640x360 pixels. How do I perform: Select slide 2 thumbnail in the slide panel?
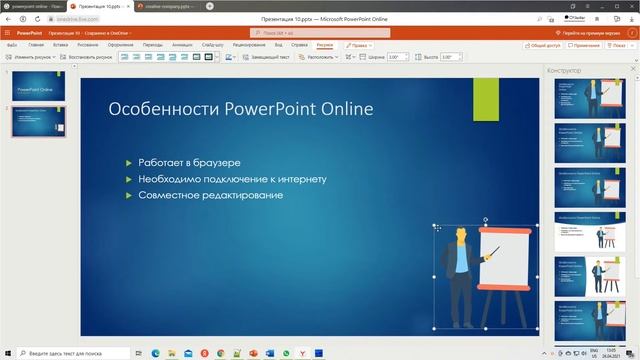tap(38, 122)
